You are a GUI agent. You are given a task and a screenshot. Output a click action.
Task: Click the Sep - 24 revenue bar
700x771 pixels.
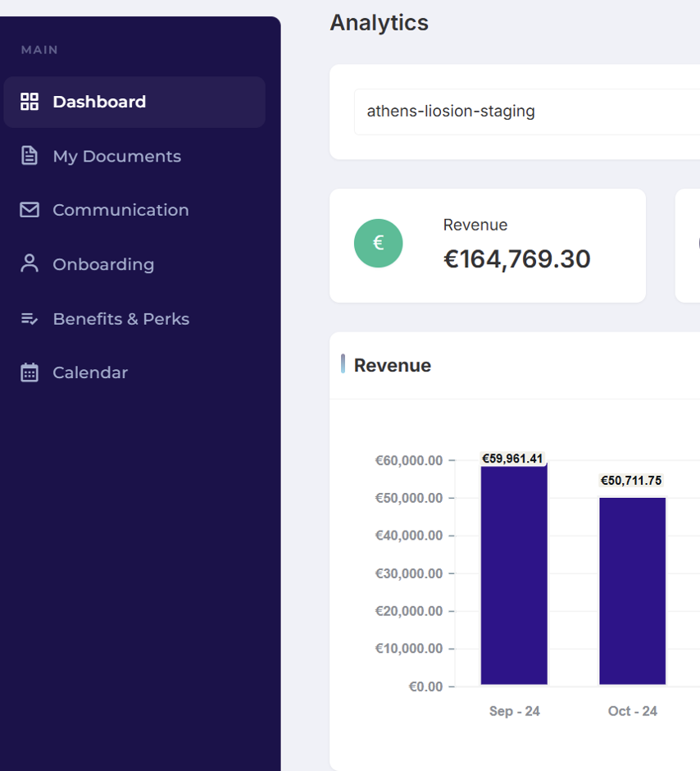pos(514,574)
